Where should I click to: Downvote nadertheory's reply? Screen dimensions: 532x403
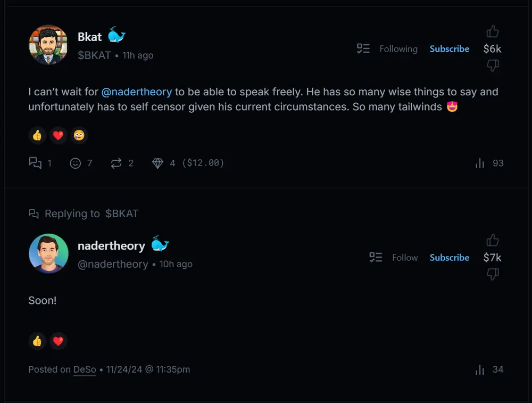pyautogui.click(x=493, y=274)
